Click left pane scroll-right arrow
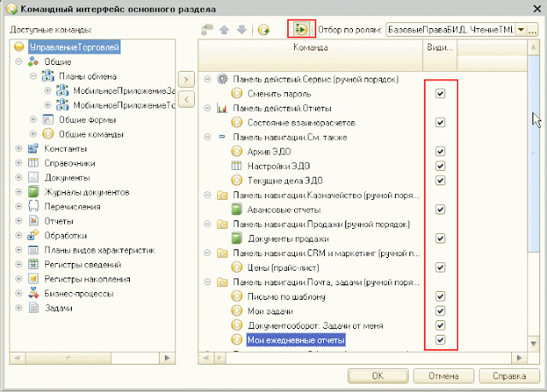Image resolution: width=547 pixels, height=392 pixels. point(168,358)
